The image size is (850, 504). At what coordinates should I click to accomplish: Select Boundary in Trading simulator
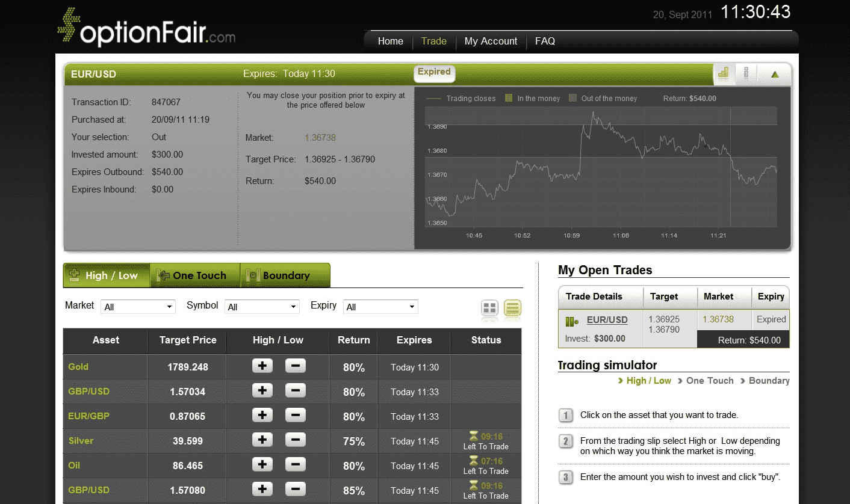coord(769,381)
